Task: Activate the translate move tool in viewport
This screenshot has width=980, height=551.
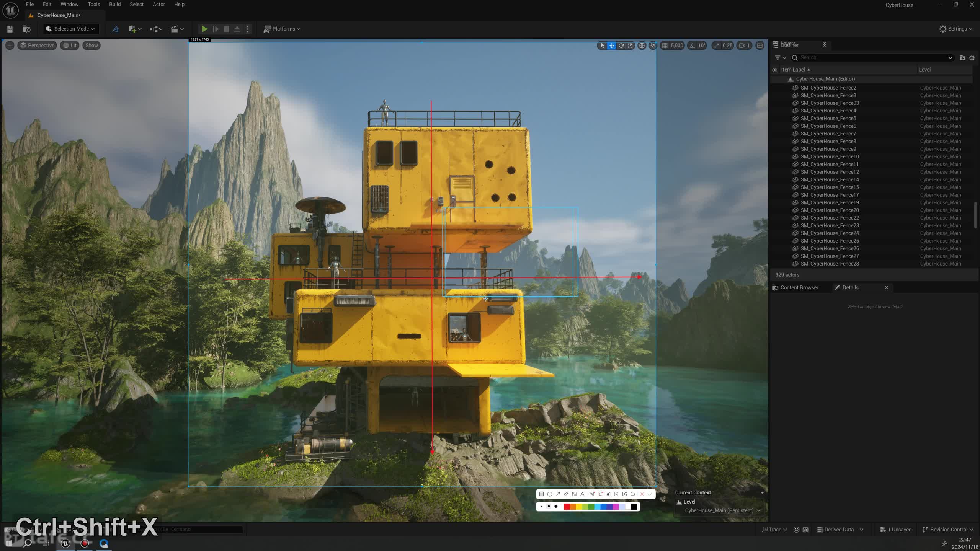Action: [612, 46]
